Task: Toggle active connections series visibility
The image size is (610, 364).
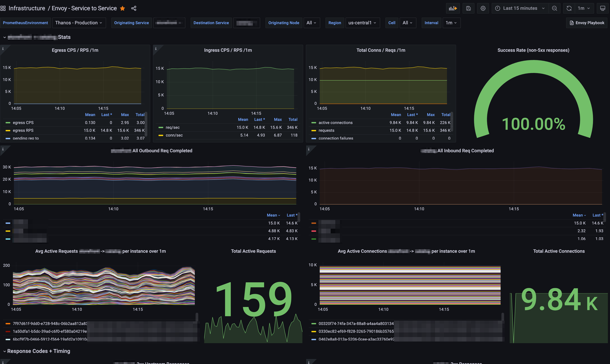Action: point(335,122)
